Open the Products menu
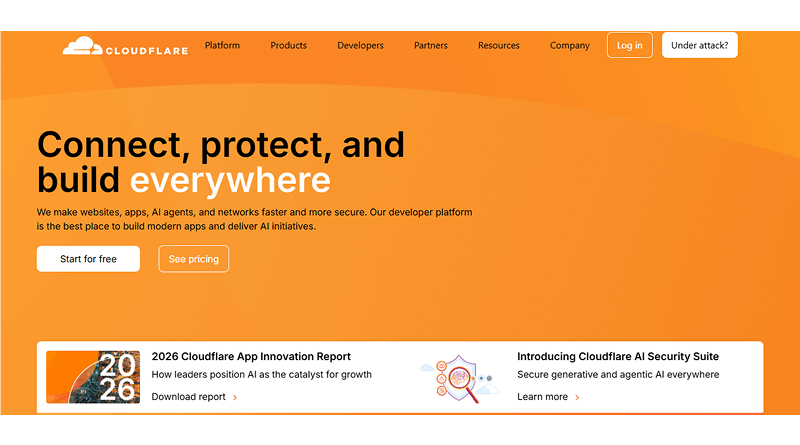800x445 pixels. [x=288, y=45]
